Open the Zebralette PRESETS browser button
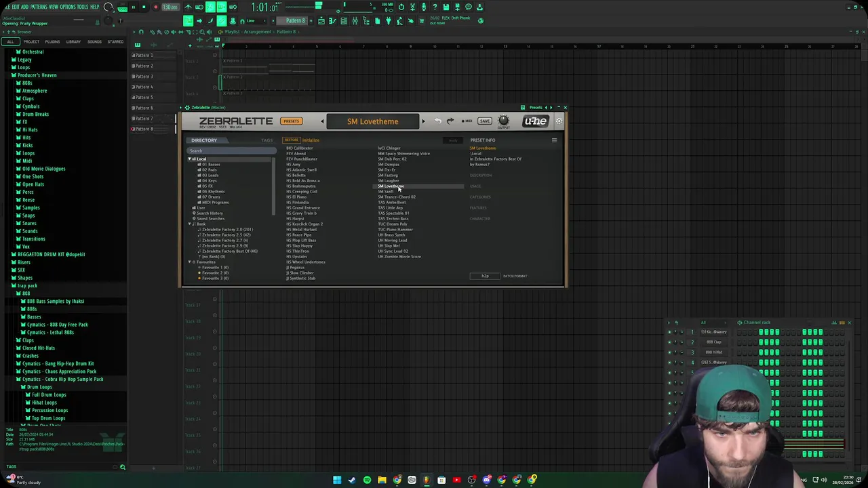Image resolution: width=868 pixels, height=488 pixels. click(x=291, y=121)
